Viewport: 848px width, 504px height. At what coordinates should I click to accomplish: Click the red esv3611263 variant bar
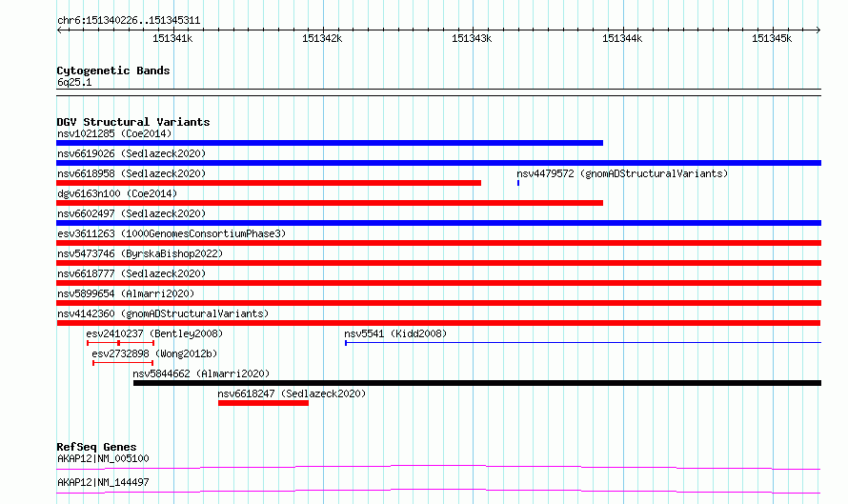(438, 243)
